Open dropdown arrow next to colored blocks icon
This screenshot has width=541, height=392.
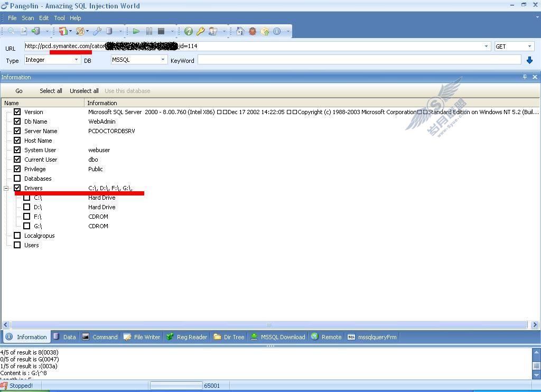click(x=70, y=31)
